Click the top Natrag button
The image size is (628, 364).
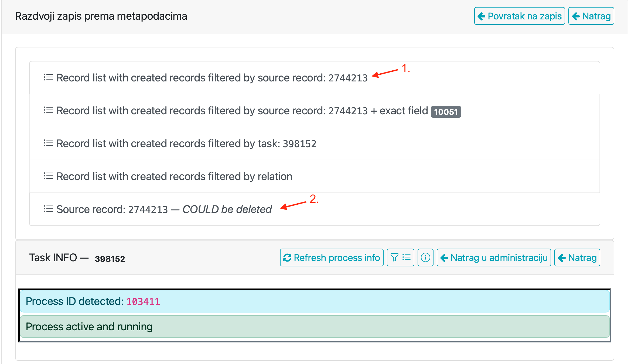pos(591,16)
